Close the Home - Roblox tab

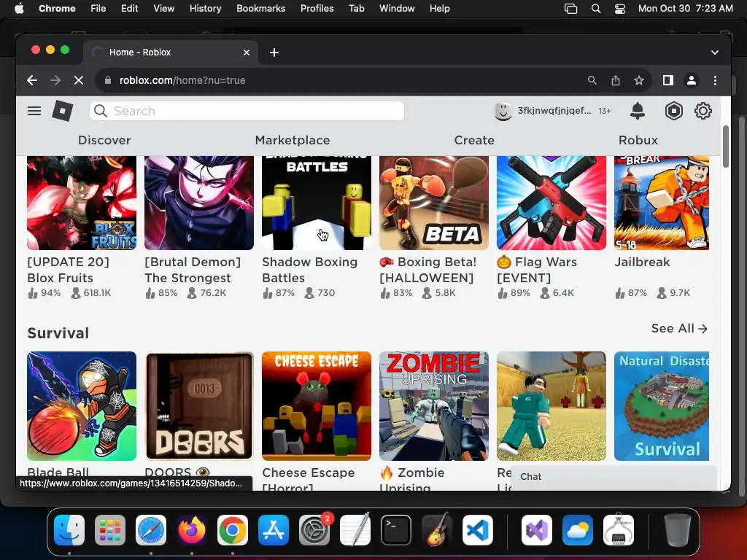point(247,52)
